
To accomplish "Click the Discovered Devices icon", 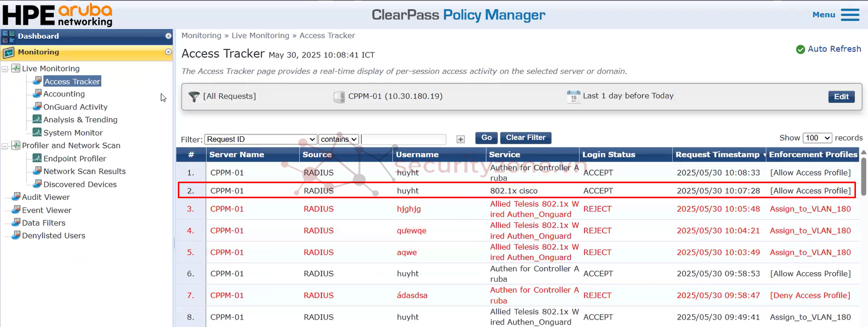I will [x=37, y=184].
